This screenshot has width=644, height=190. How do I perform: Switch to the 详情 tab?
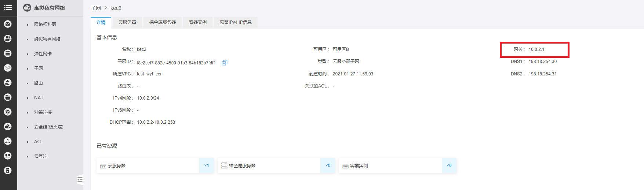[x=101, y=22]
